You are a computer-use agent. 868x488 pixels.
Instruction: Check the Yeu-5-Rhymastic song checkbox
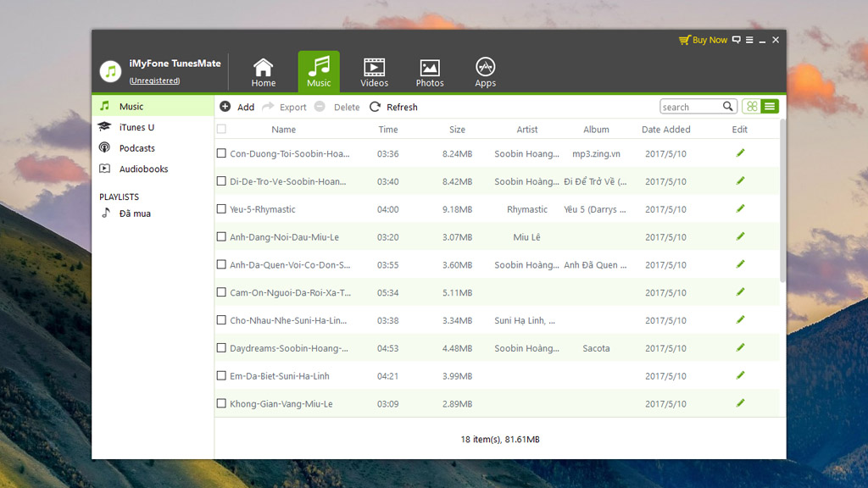(x=221, y=208)
